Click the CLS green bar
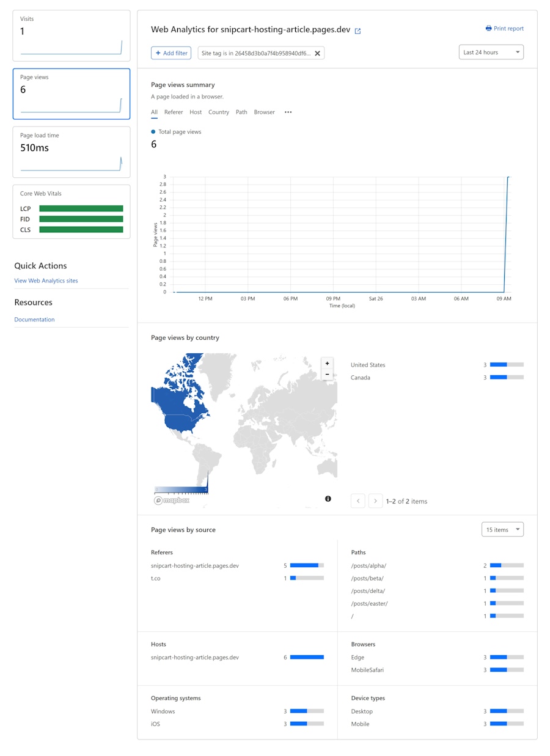Image resolution: width=550 pixels, height=756 pixels. click(81, 230)
